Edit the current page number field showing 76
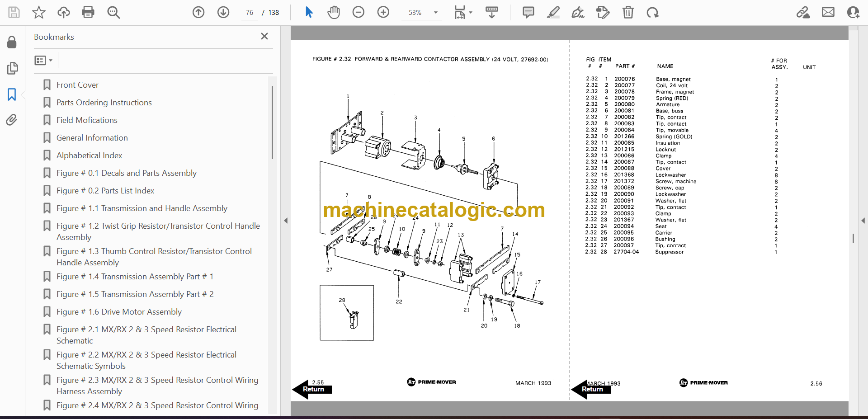868x419 pixels. point(250,13)
